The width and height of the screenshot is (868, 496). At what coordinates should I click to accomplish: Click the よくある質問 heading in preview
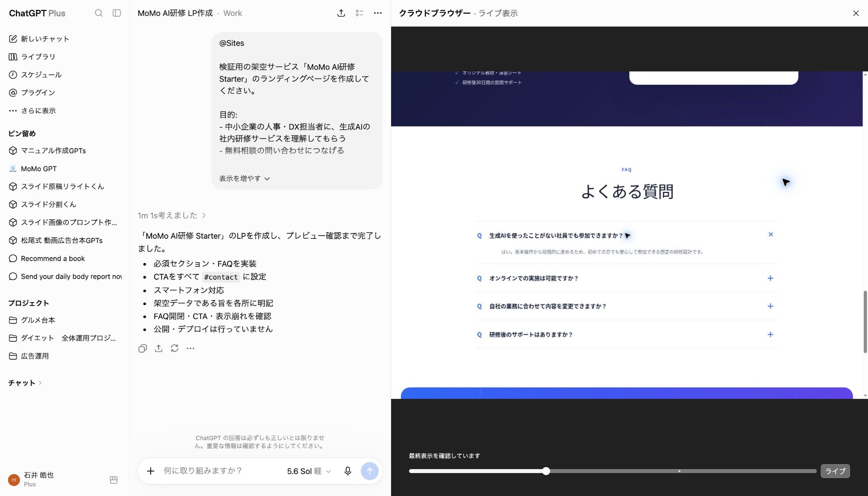click(627, 191)
